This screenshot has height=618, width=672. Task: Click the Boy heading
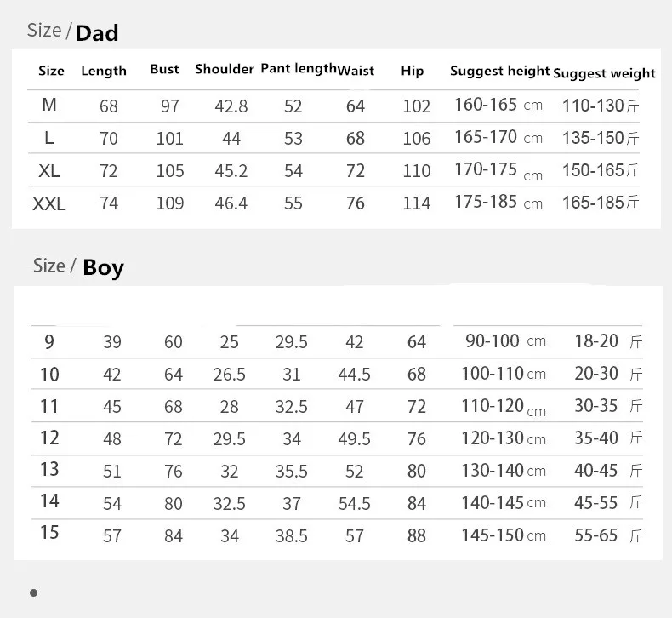pos(103,268)
